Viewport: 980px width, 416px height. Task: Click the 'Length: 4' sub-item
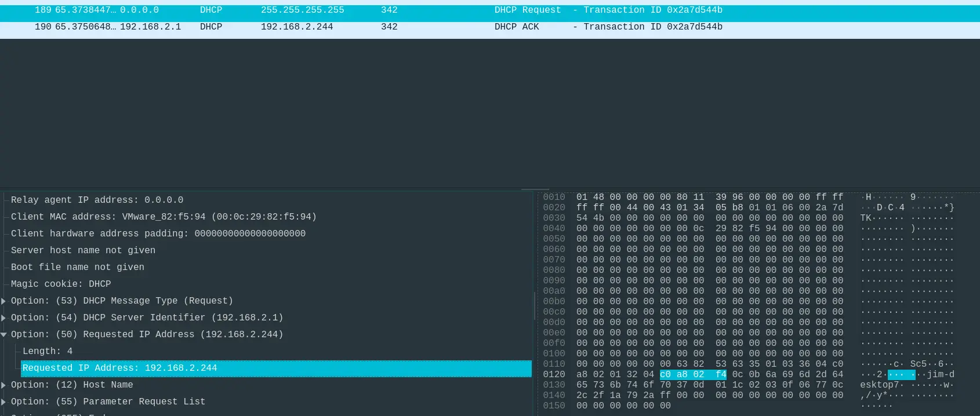(48, 351)
